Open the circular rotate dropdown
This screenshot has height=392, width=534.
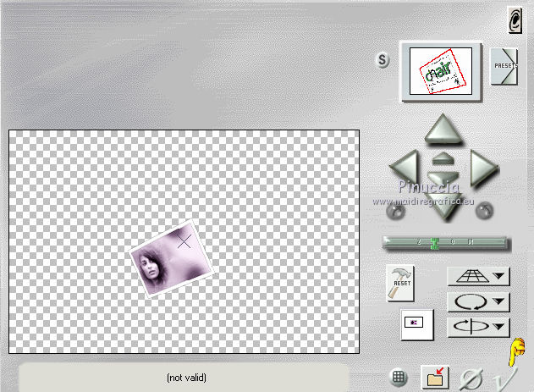[478, 301]
